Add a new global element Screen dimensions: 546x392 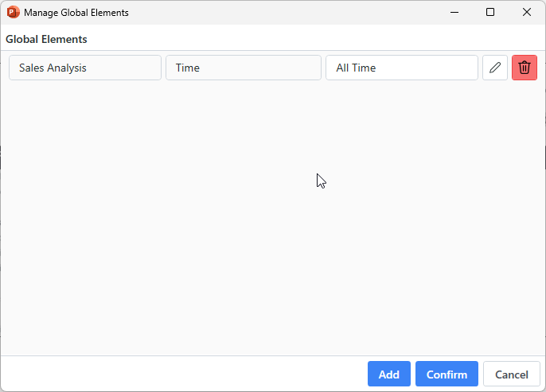(389, 374)
